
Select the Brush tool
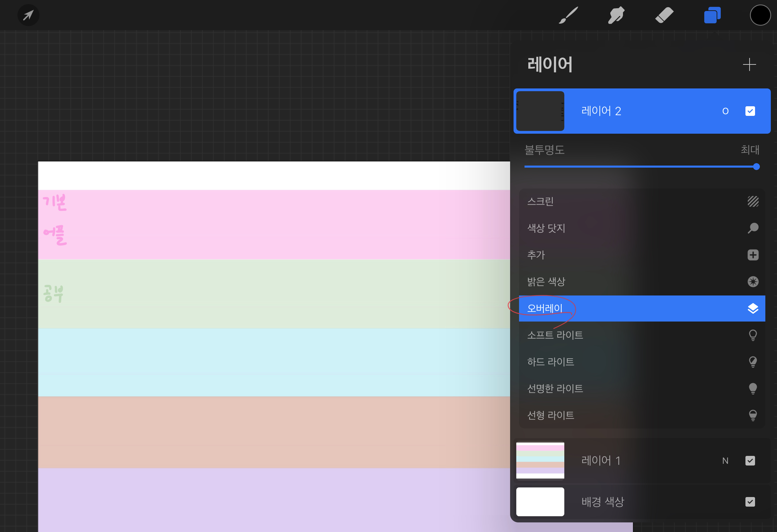(568, 15)
